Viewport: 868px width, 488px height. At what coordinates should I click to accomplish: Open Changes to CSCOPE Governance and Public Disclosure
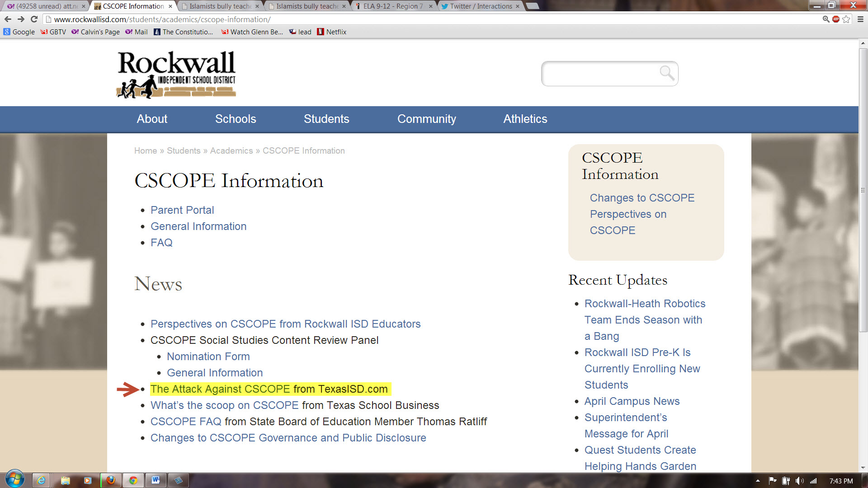click(x=288, y=438)
